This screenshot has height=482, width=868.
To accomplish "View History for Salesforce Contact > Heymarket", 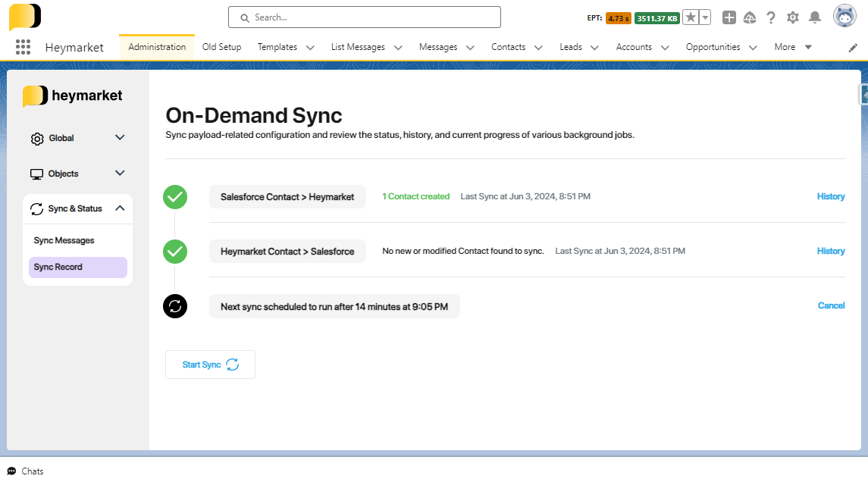I will click(830, 196).
